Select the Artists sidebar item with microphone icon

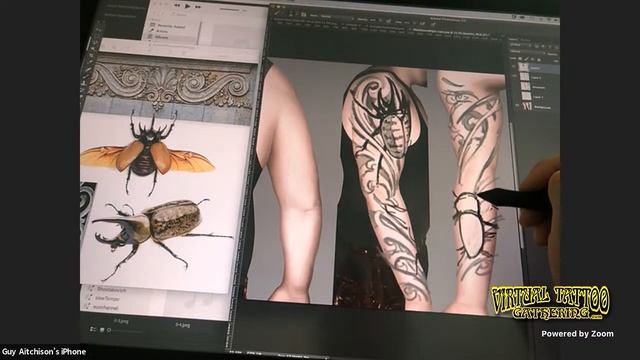click(x=159, y=31)
